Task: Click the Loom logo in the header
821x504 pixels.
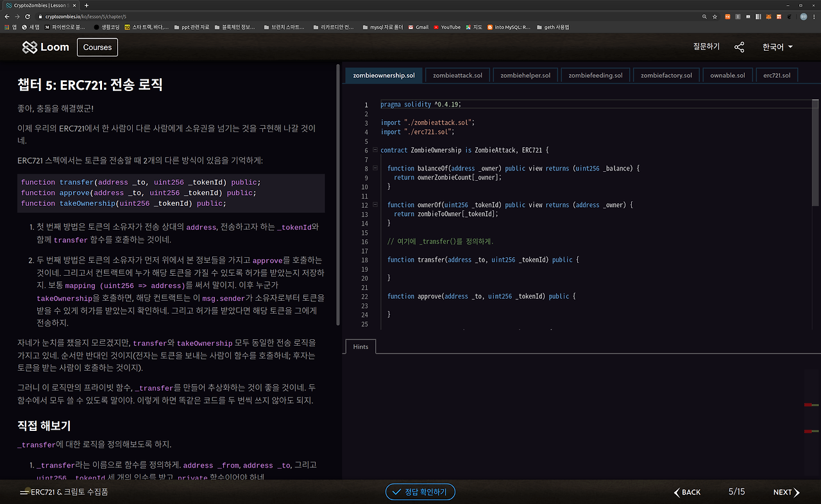Action: [x=45, y=47]
